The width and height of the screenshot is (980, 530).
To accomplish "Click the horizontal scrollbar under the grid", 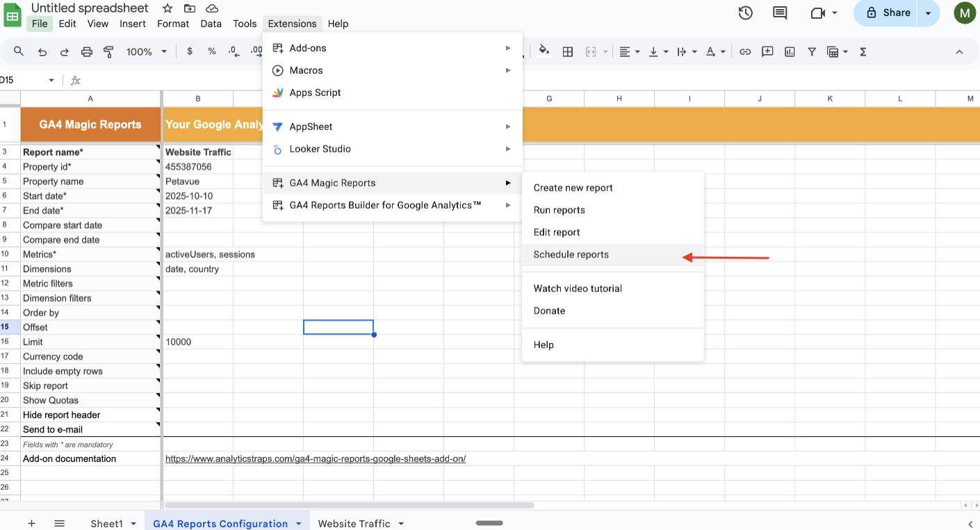I will click(349, 506).
